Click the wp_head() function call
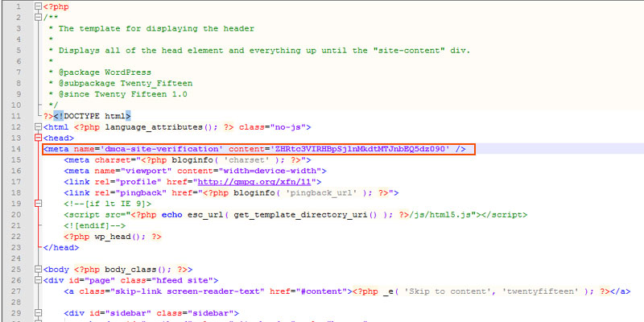The image size is (644, 322). [x=118, y=237]
